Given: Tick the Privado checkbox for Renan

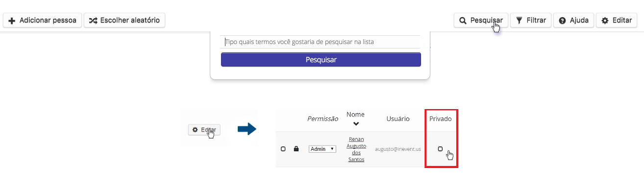Looking at the screenshot, I should (440, 149).
